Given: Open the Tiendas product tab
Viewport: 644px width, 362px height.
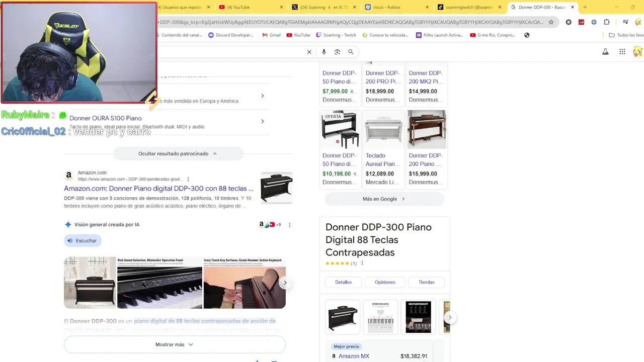Looking at the screenshot, I should tap(426, 282).
